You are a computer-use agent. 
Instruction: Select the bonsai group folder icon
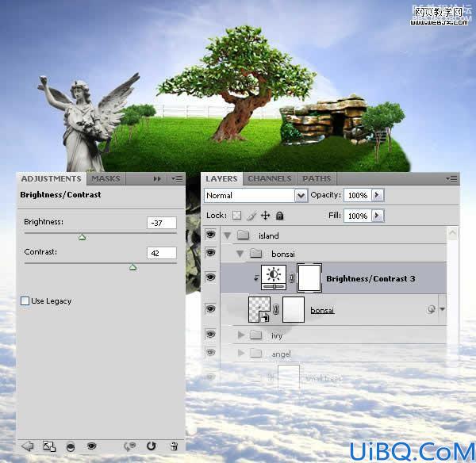[256, 253]
